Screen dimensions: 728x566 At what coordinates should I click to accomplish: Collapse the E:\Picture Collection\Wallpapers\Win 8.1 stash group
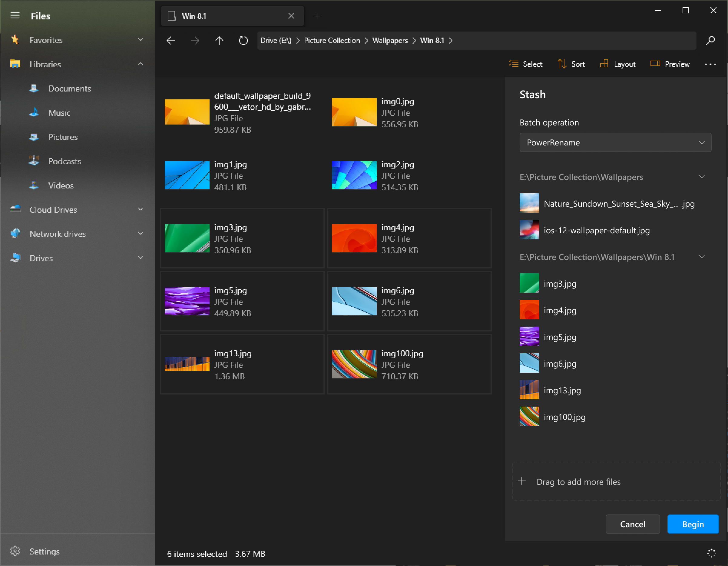(702, 257)
